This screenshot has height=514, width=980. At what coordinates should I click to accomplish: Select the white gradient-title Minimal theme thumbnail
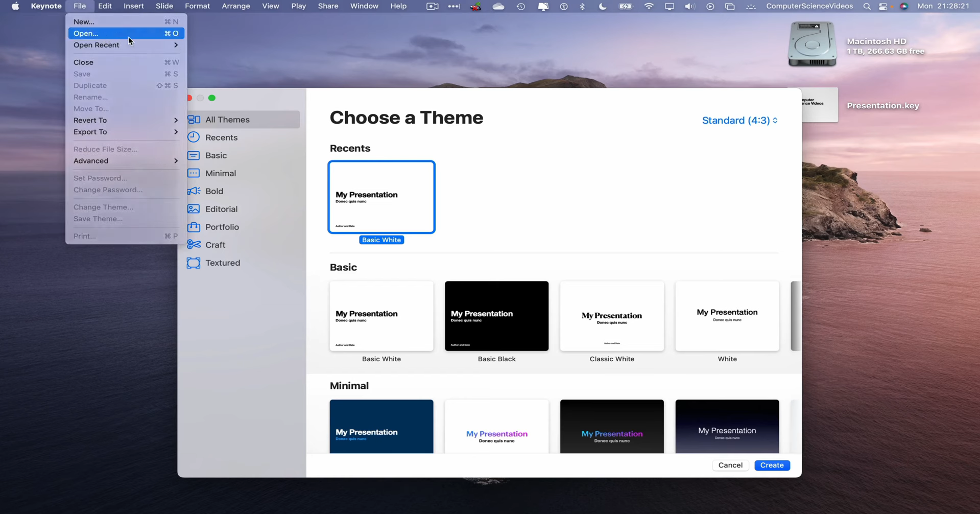[x=496, y=427]
